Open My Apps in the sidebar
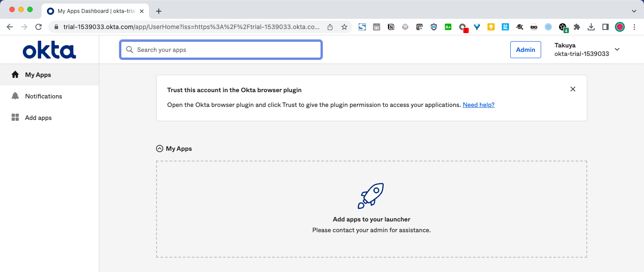This screenshot has height=272, width=644. pyautogui.click(x=38, y=75)
